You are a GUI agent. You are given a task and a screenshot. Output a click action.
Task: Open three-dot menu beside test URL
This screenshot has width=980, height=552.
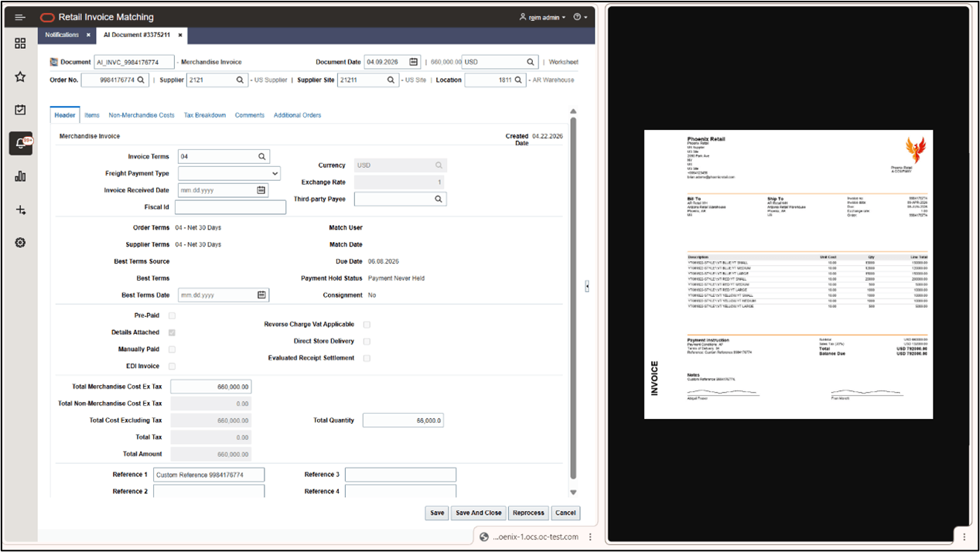pos(590,537)
